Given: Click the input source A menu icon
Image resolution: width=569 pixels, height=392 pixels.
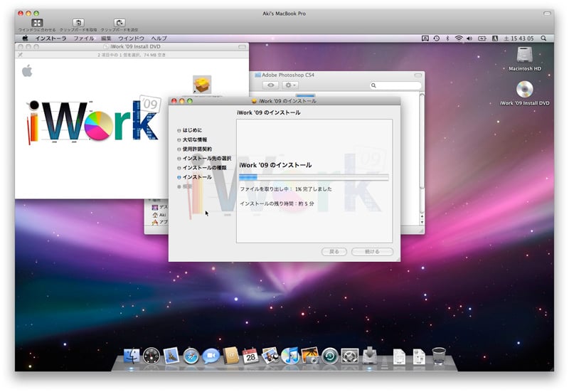Looking at the screenshot, I should tap(494, 38).
